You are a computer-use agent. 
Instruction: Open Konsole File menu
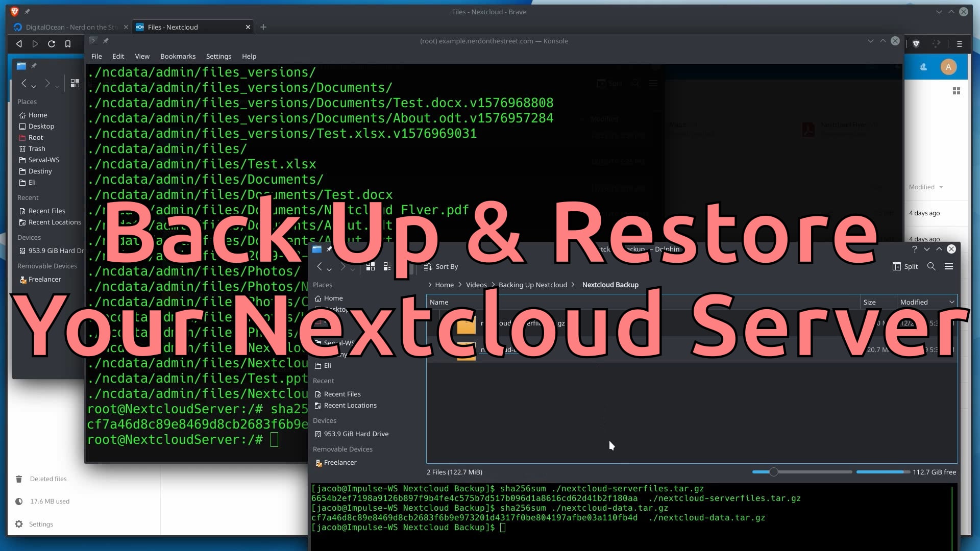(96, 56)
